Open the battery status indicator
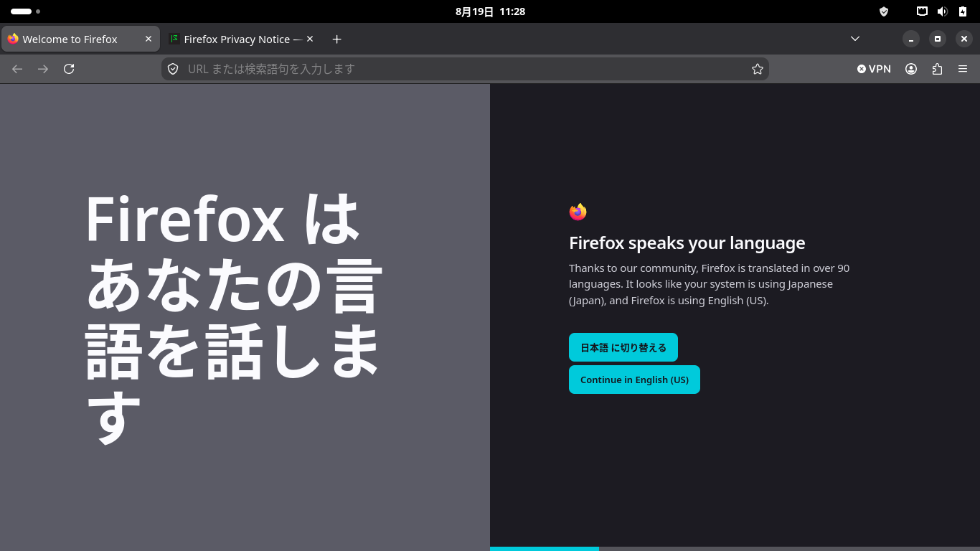 [963, 11]
